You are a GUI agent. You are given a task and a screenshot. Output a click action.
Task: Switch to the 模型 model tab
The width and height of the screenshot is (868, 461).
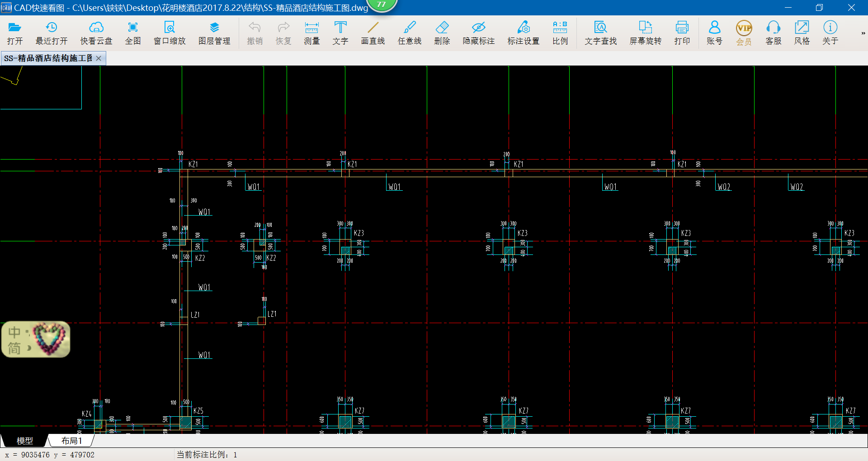click(x=25, y=441)
